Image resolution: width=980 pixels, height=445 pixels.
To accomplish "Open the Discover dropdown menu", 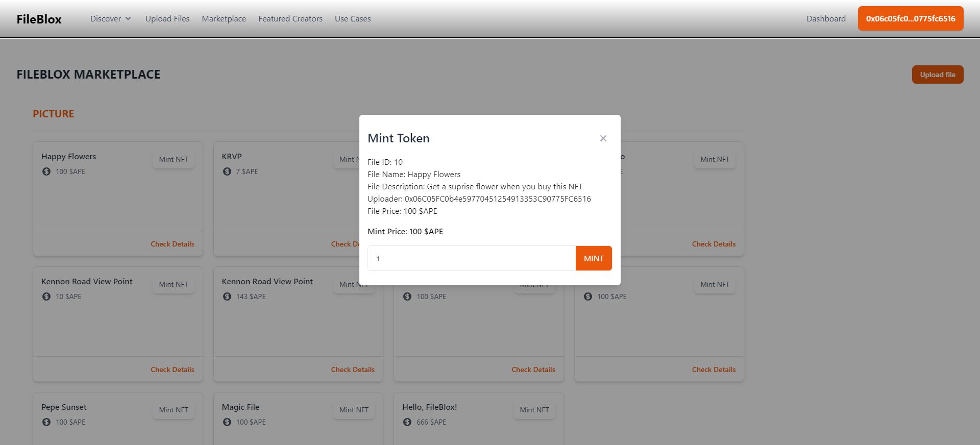I will 111,18.
